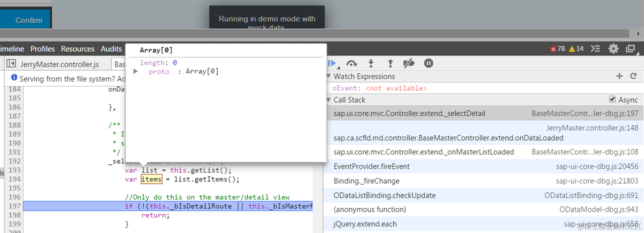Click the return; statement on line 198
The height and width of the screenshot is (233, 644).
156,215
